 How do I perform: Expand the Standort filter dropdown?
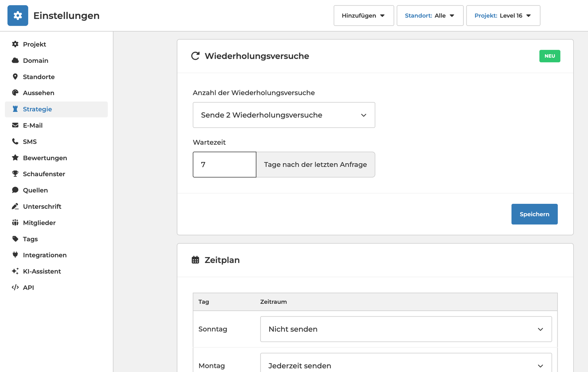[x=430, y=15]
